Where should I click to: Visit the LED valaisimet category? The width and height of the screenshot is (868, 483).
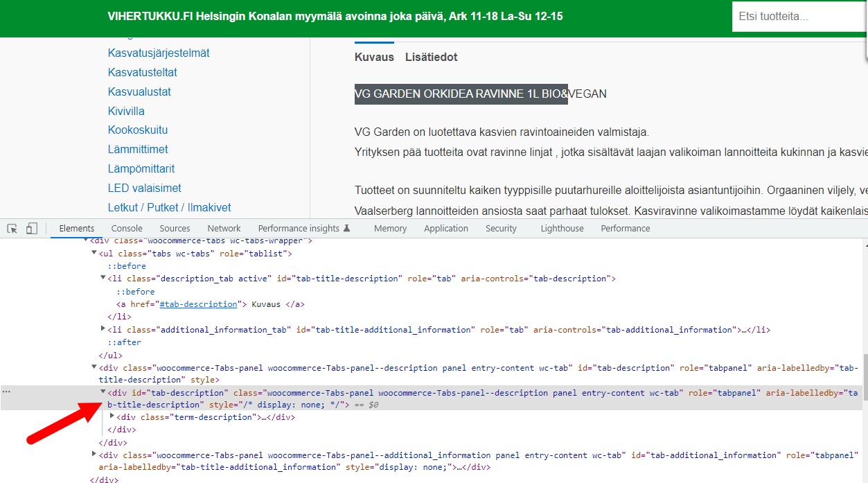[145, 188]
